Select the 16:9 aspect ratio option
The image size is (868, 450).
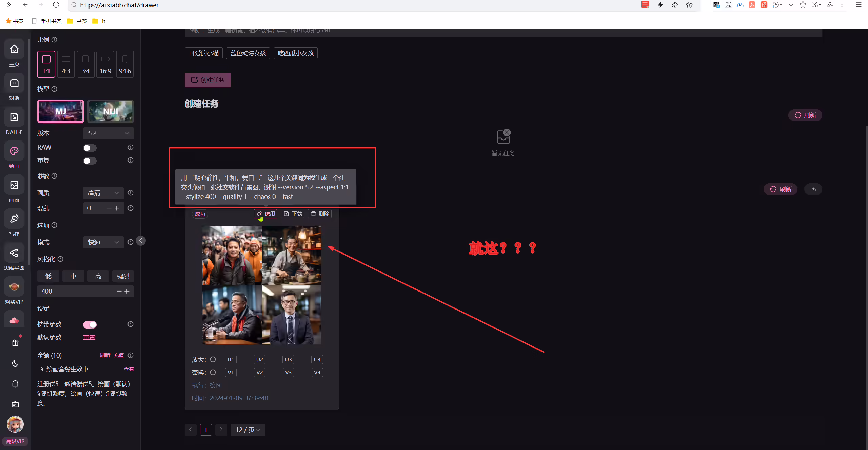click(x=105, y=64)
